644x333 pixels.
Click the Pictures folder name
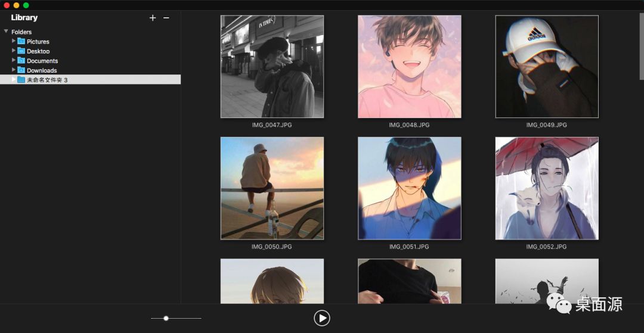38,42
